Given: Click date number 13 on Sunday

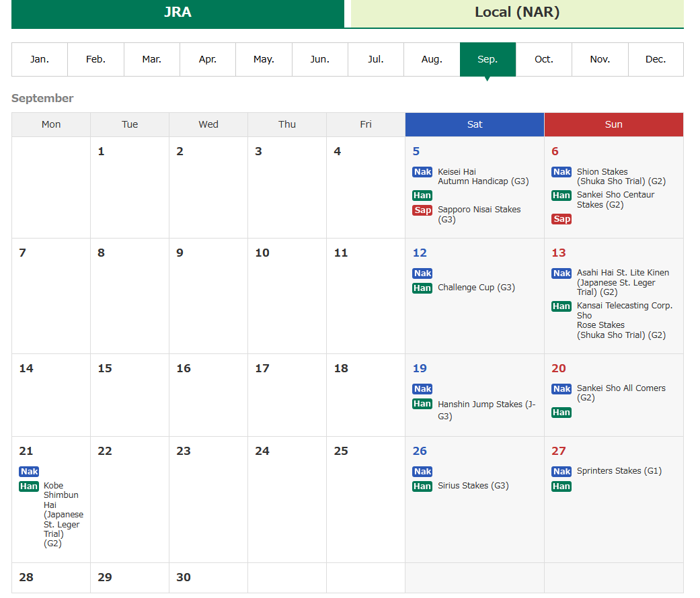Looking at the screenshot, I should 559,253.
